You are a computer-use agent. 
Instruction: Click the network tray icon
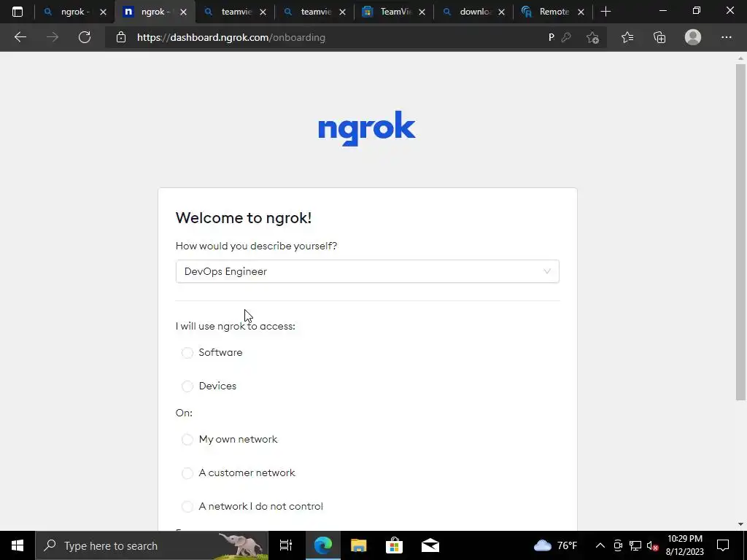[635, 545]
